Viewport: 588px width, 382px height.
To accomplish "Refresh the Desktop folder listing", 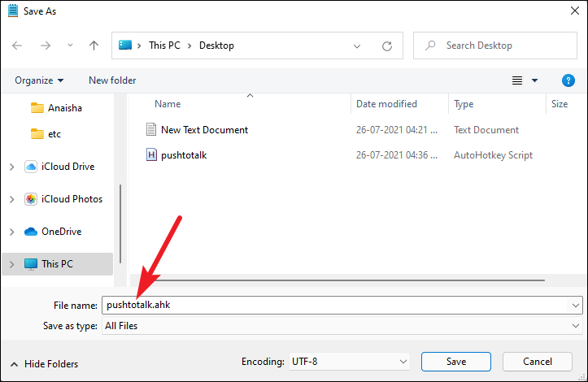I will click(x=387, y=46).
